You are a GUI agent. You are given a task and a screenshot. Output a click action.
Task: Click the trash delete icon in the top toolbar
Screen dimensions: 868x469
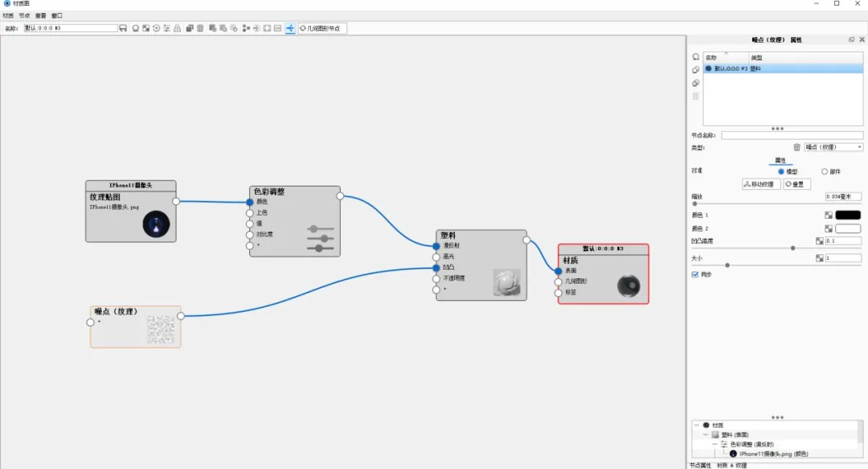(x=200, y=28)
